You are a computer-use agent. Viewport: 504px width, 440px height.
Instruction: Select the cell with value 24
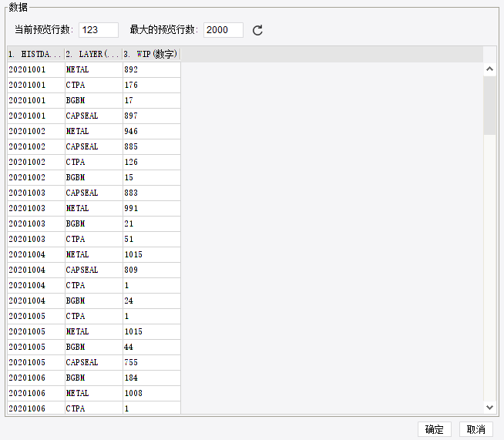(152, 301)
